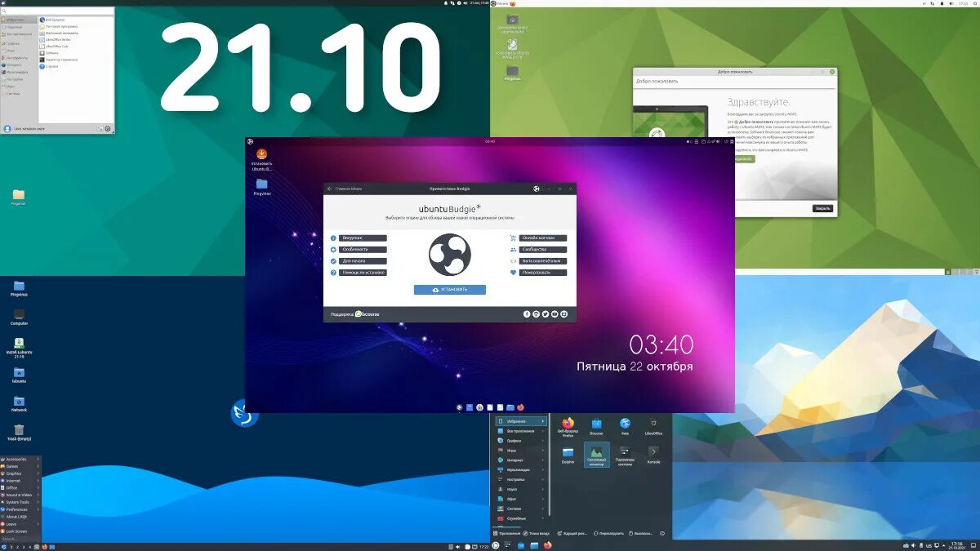Viewport: 980px width, 551px height.
Task: Click Закрыть button in MATE Welcome window
Action: pyautogui.click(x=822, y=208)
